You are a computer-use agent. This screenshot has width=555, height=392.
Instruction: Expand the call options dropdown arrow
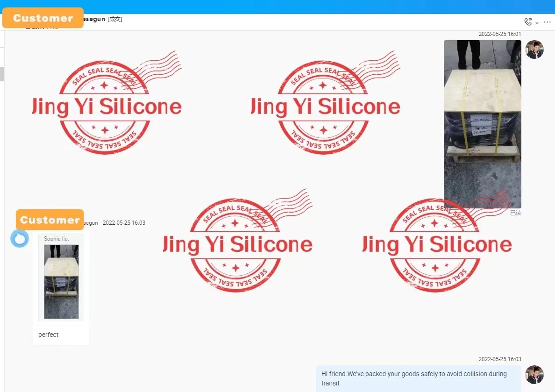coord(537,23)
